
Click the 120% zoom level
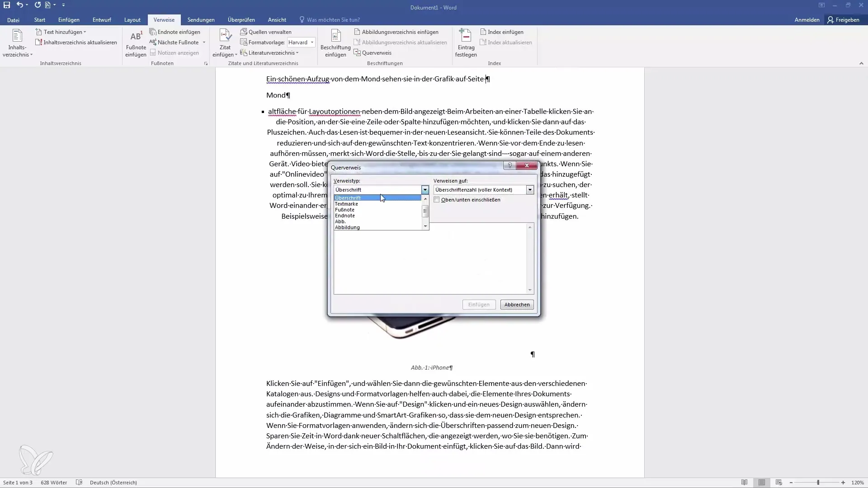tap(858, 483)
